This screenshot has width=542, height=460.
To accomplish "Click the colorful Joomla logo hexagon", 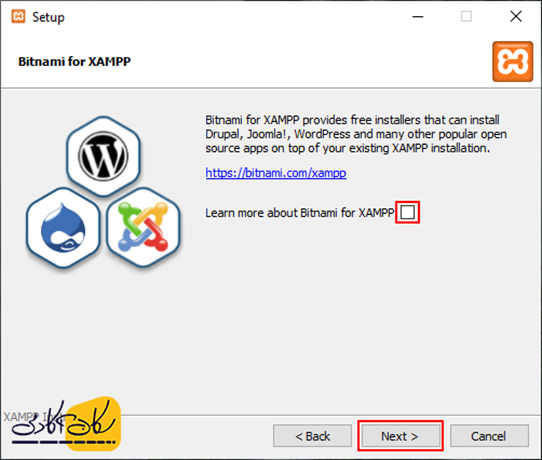I will tap(143, 227).
